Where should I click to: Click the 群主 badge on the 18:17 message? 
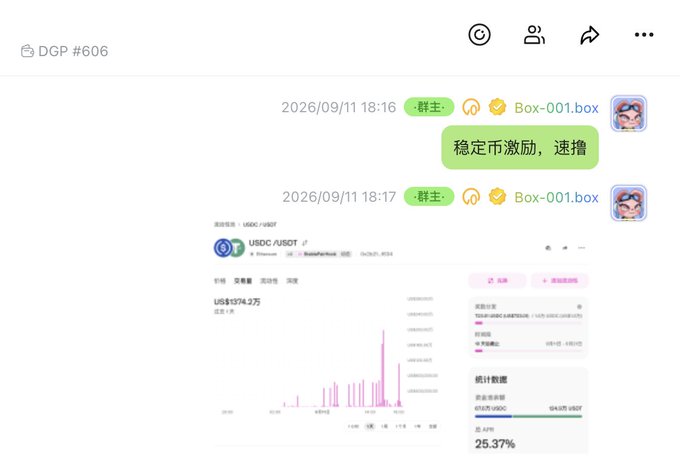429,197
